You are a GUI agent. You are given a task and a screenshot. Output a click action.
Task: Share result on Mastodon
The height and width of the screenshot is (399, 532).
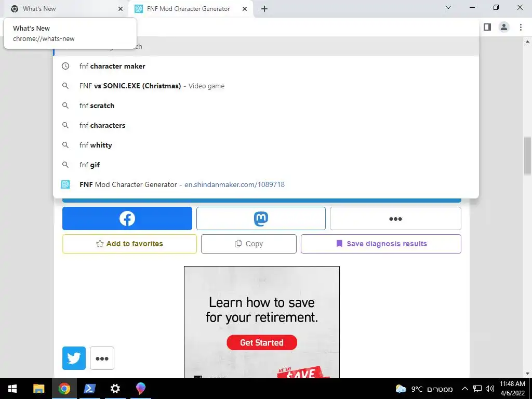tap(261, 219)
